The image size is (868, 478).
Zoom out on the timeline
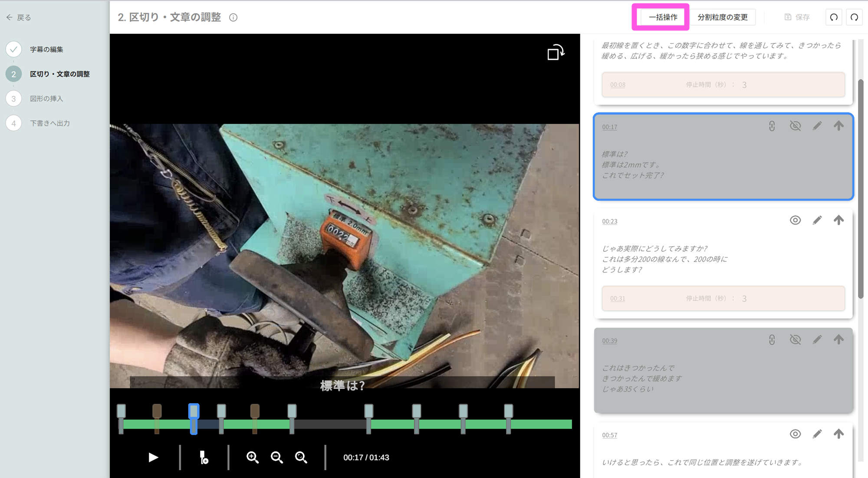pyautogui.click(x=277, y=457)
